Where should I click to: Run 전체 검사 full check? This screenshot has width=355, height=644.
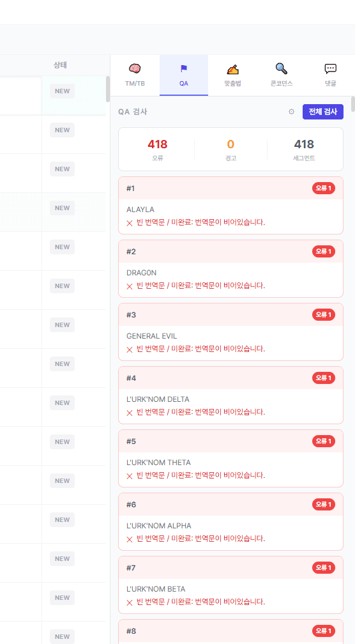323,112
